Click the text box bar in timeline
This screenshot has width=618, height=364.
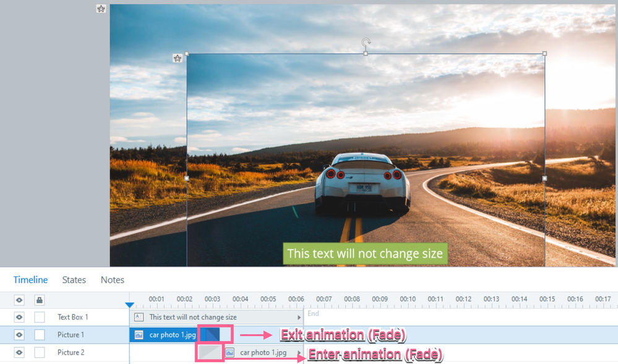[217, 317]
